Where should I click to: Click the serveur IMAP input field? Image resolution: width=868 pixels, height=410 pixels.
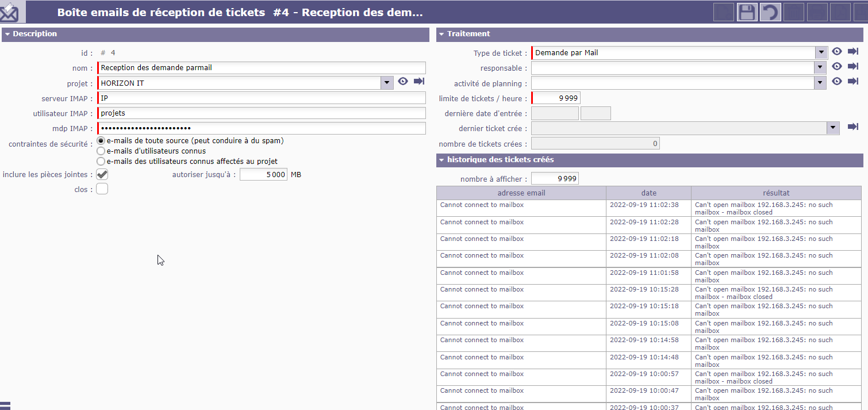(x=262, y=98)
